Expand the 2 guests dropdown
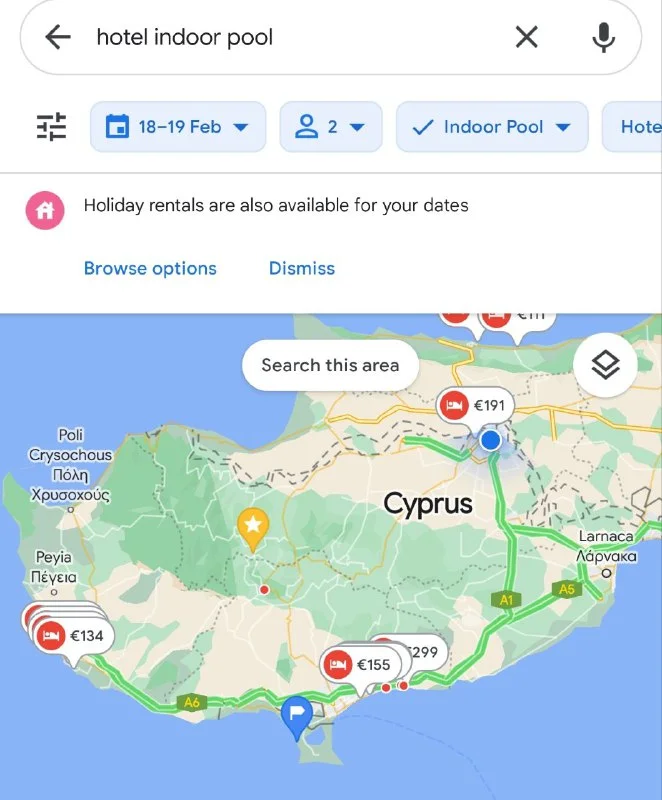The image size is (662, 800). pos(330,127)
